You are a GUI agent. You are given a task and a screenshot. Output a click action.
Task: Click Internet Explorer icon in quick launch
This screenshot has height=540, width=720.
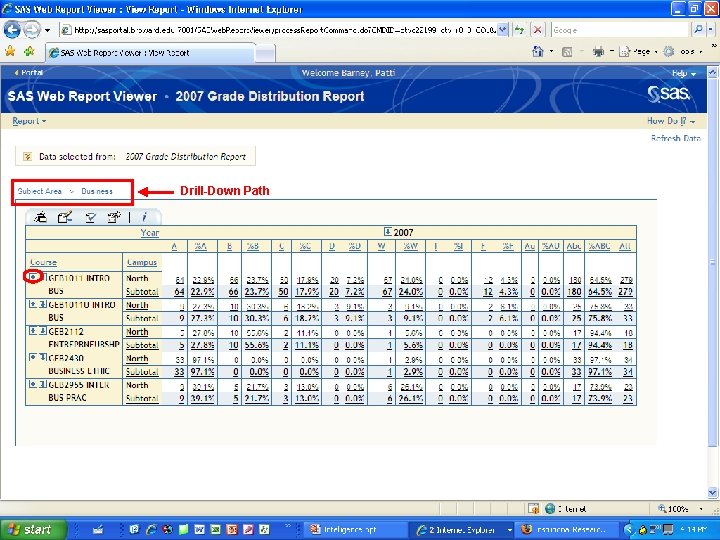151,529
